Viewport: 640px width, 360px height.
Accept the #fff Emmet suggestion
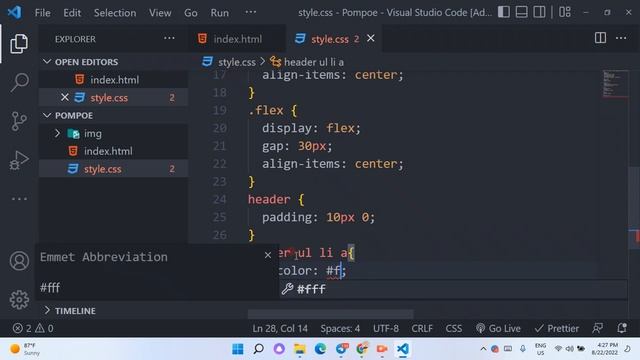(x=453, y=289)
